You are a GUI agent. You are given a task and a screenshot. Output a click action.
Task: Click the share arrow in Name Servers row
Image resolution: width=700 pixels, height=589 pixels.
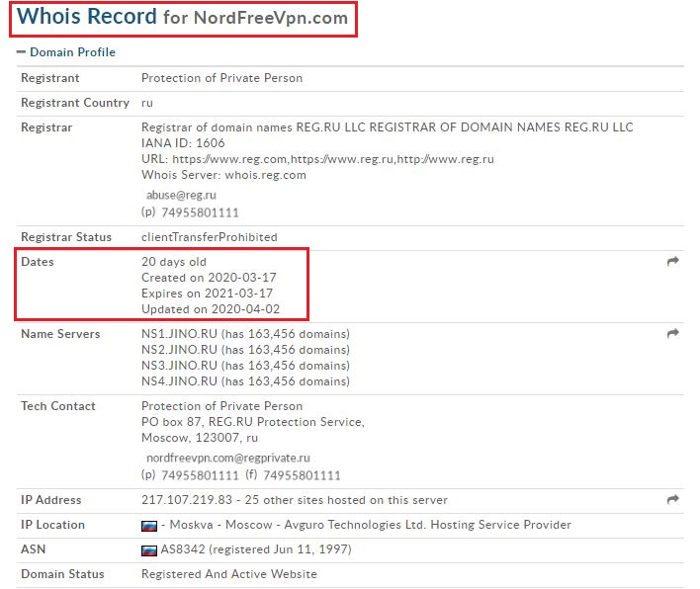[673, 334]
